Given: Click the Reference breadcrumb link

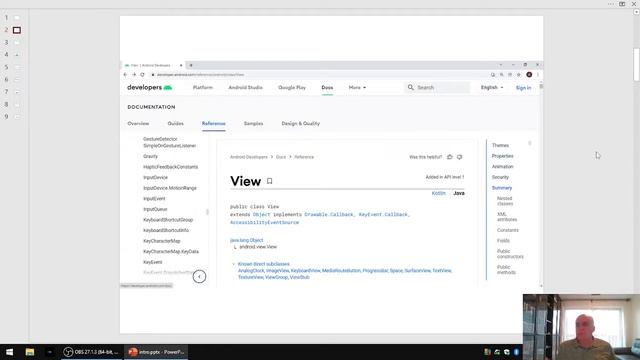Looking at the screenshot, I should [304, 157].
